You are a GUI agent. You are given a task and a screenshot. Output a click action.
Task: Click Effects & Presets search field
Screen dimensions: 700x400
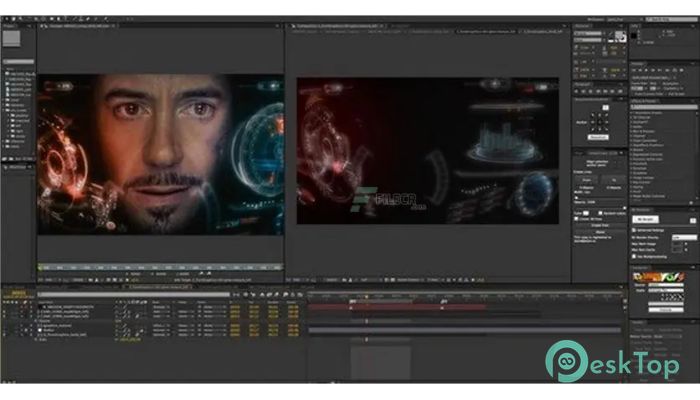point(663,107)
